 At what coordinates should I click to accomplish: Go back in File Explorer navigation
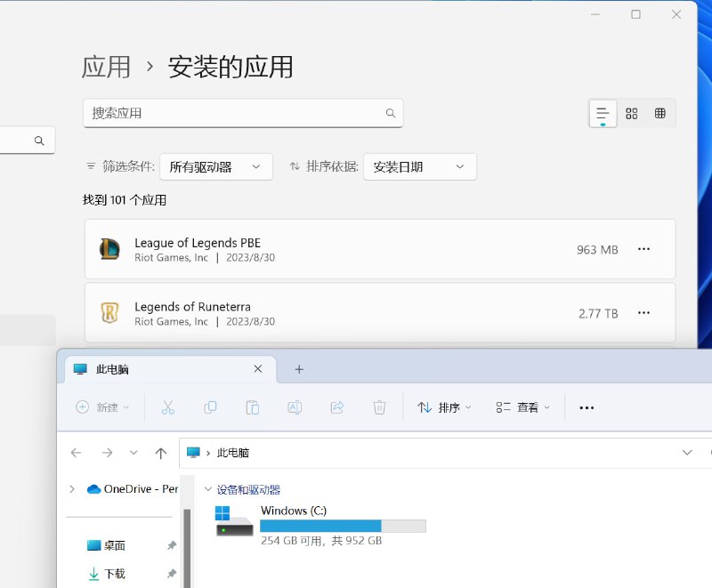pyautogui.click(x=76, y=453)
